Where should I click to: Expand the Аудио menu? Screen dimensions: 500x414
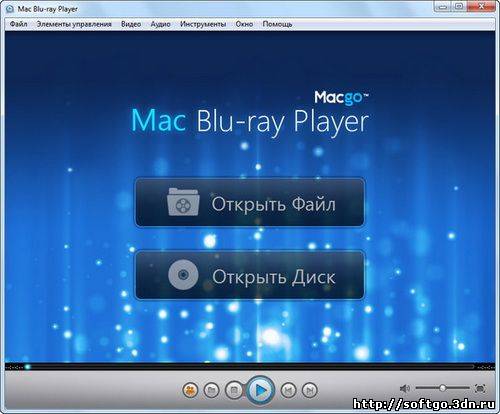(160, 24)
